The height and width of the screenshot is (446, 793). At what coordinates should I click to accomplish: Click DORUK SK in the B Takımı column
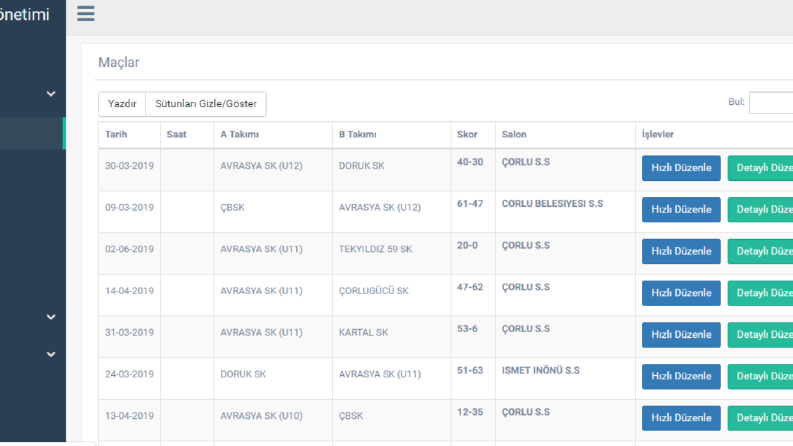point(362,166)
